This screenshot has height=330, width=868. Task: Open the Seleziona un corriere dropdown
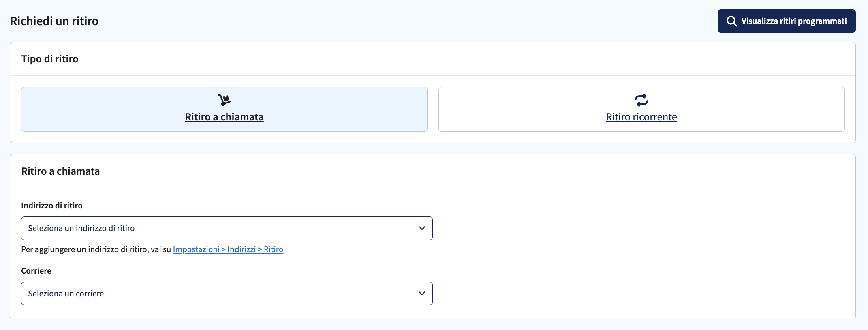pyautogui.click(x=227, y=294)
